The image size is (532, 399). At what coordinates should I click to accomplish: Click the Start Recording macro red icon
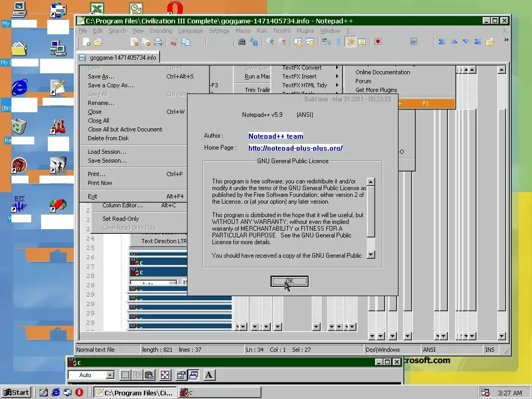click(378, 42)
